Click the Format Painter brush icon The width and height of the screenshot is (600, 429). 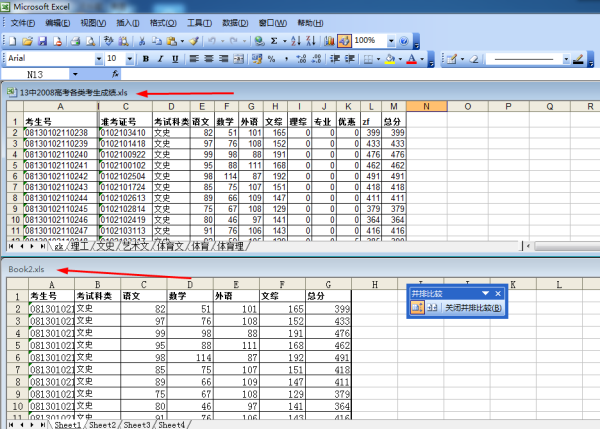click(x=193, y=41)
